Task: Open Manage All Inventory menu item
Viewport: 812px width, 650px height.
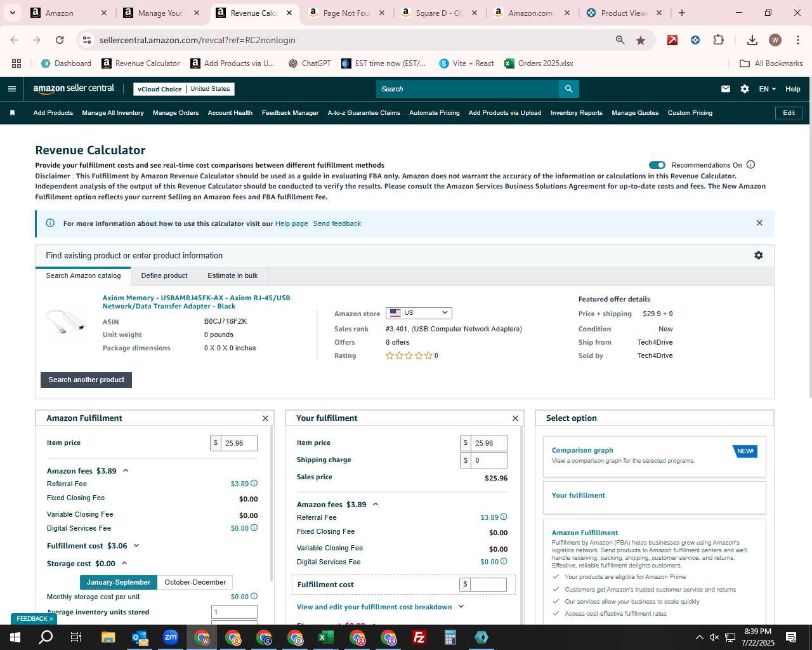Action: click(113, 113)
